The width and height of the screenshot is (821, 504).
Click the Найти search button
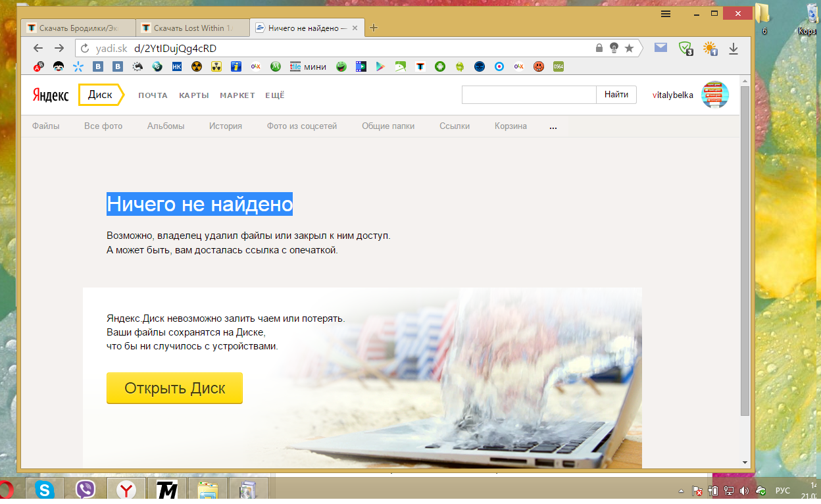pos(616,95)
